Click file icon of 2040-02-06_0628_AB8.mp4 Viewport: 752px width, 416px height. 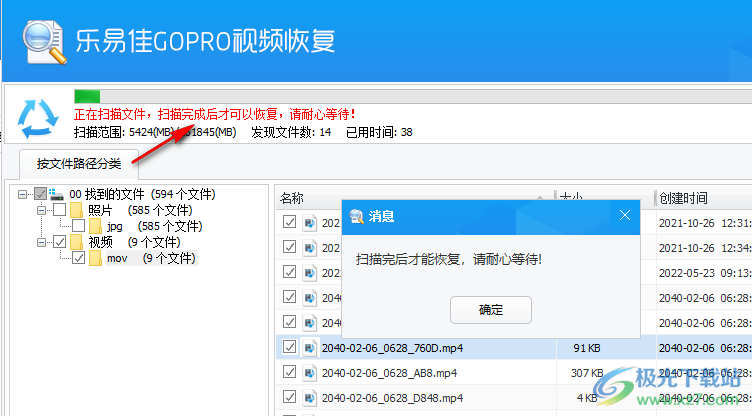(310, 372)
